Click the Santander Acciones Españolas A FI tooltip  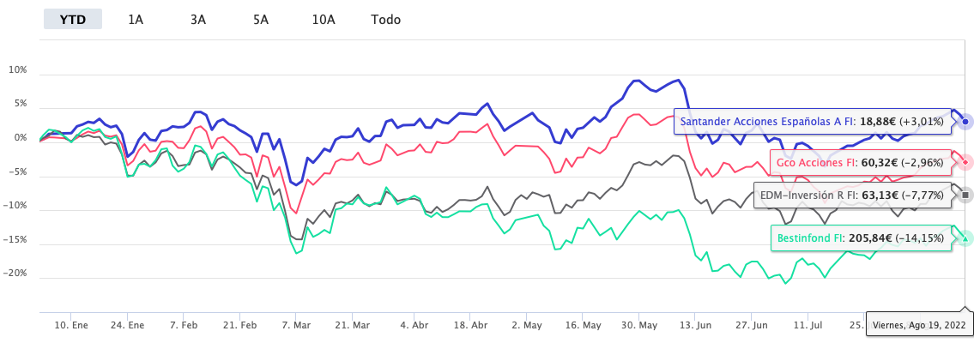(x=812, y=122)
